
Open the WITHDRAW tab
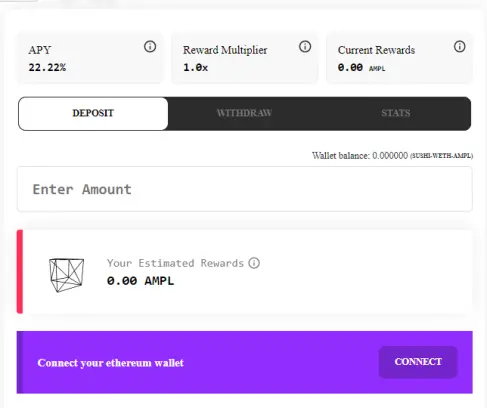point(244,113)
